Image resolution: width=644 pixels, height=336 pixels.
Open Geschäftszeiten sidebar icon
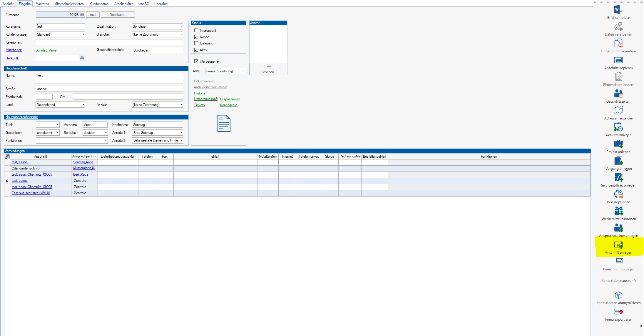click(x=618, y=94)
